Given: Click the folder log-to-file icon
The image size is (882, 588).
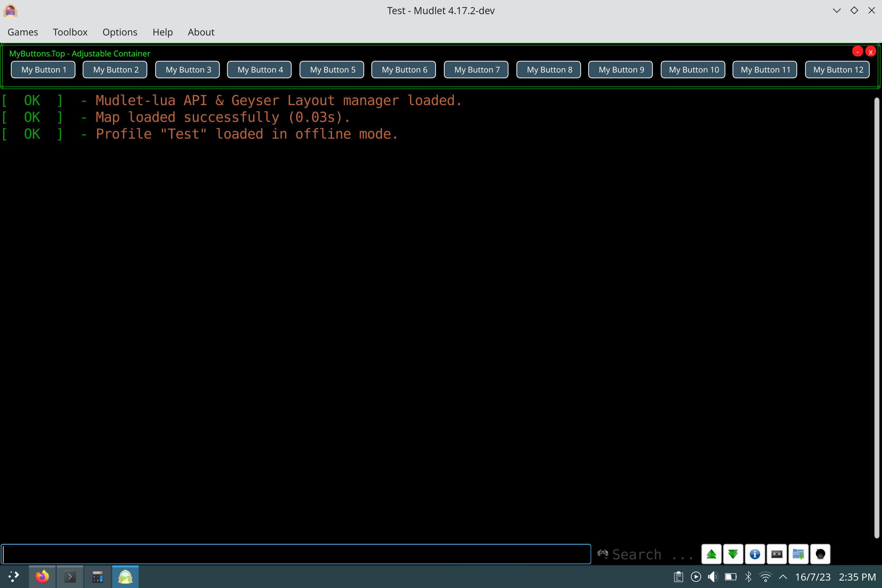Looking at the screenshot, I should [x=798, y=554].
